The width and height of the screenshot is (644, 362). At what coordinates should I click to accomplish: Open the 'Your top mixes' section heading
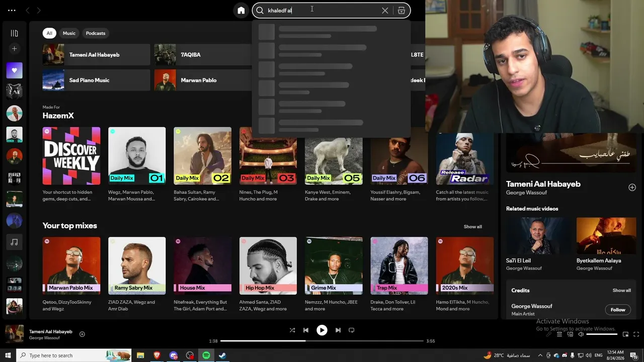pos(70,226)
